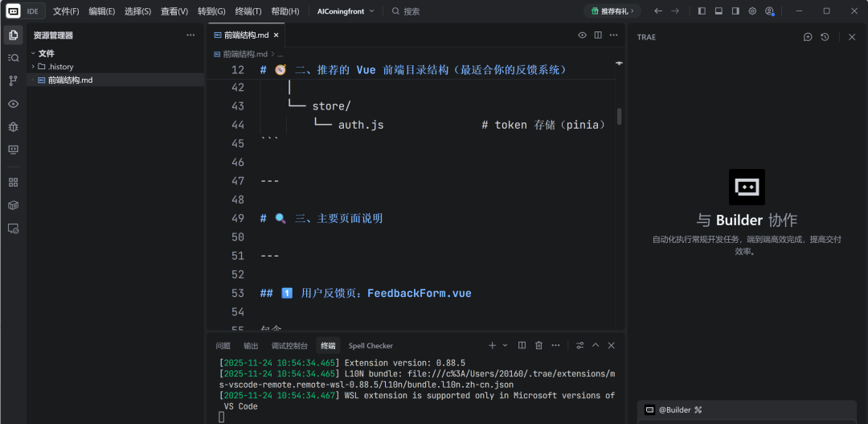Image resolution: width=868 pixels, height=424 pixels.
Task: Open the 帮助(H) menu
Action: coord(285,11)
